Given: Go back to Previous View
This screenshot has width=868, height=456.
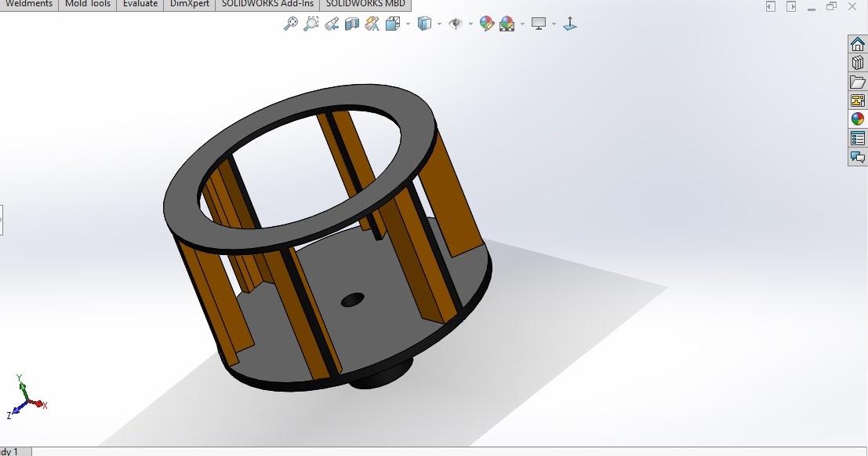Looking at the screenshot, I should (x=332, y=24).
